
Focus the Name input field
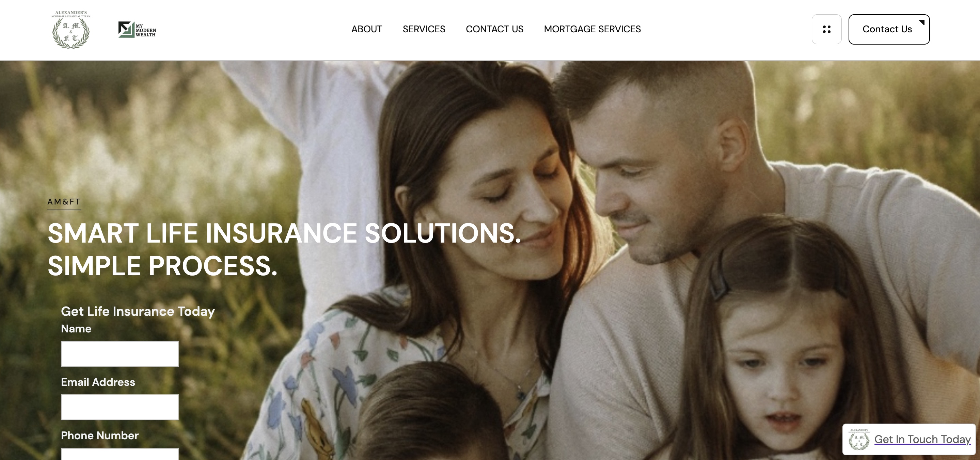[120, 354]
